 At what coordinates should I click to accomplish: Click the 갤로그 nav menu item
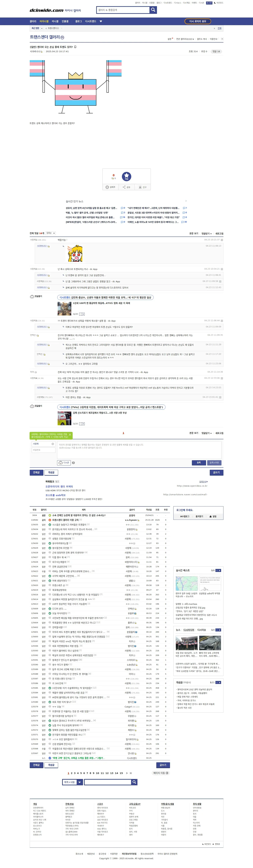(78, 21)
